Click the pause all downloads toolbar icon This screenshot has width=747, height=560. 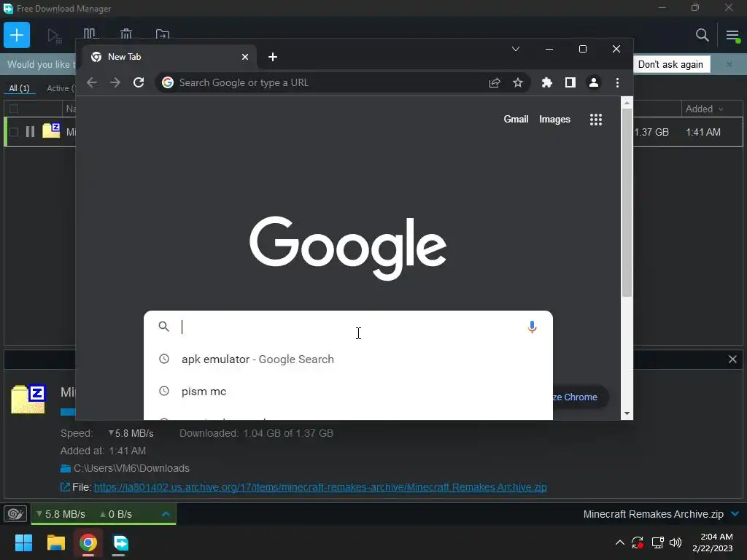(x=90, y=34)
